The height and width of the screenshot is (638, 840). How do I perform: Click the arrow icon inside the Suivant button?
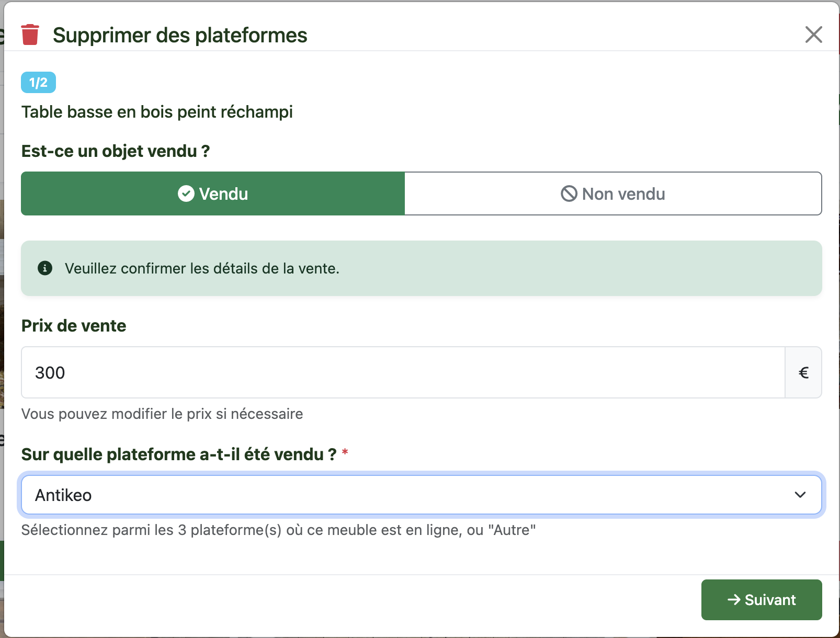click(x=734, y=600)
